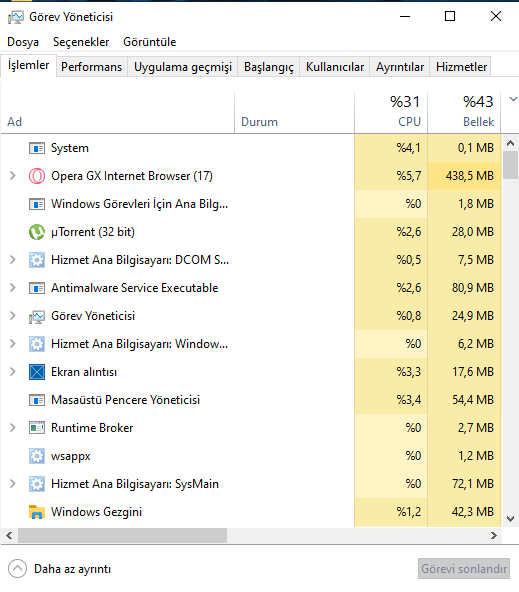Sort processes by Bellek column header
Viewport: 519px width, 592px height.
(x=464, y=113)
